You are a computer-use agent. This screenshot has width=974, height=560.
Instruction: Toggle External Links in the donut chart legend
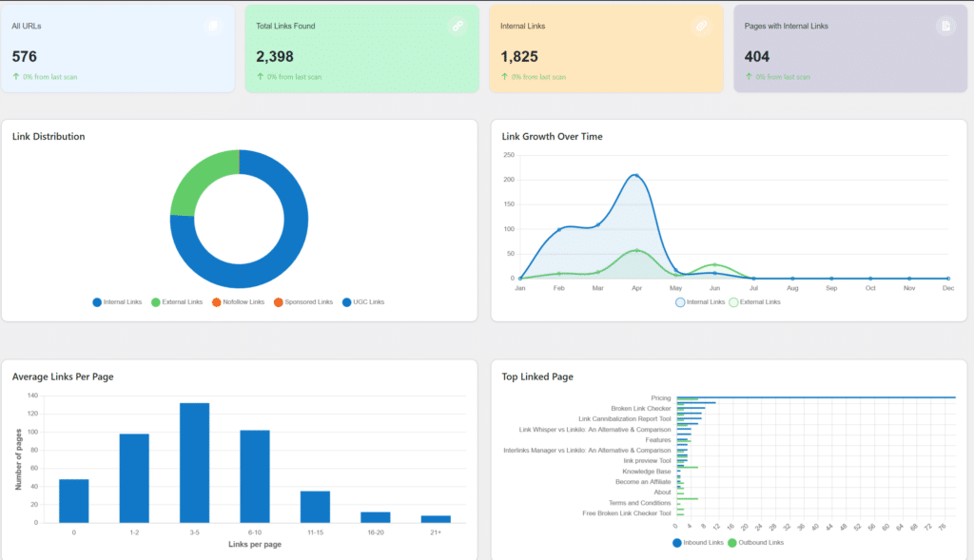click(177, 302)
